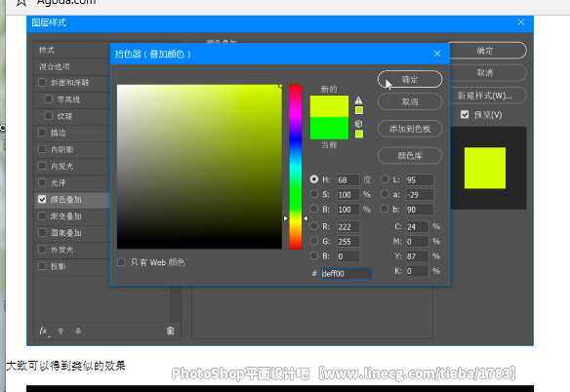Image resolution: width=570 pixels, height=392 pixels.
Task: Enable 内发光 inner glow checkbox
Action: pos(42,166)
